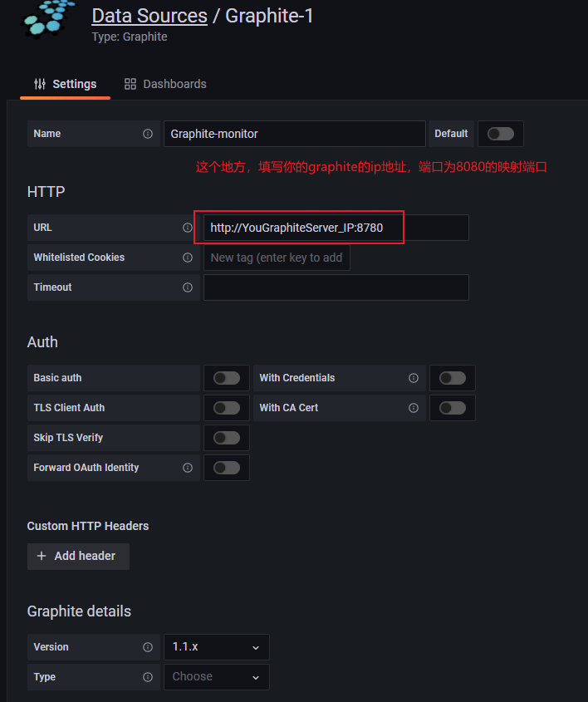The width and height of the screenshot is (588, 702).
Task: Click the Graphite logo icon
Action: coord(47,20)
